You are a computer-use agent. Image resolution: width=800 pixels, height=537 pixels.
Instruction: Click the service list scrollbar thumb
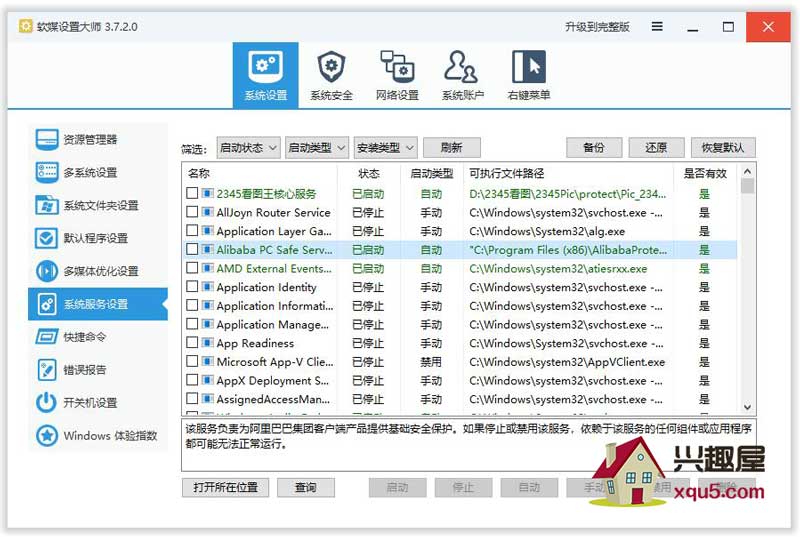pyautogui.click(x=747, y=186)
